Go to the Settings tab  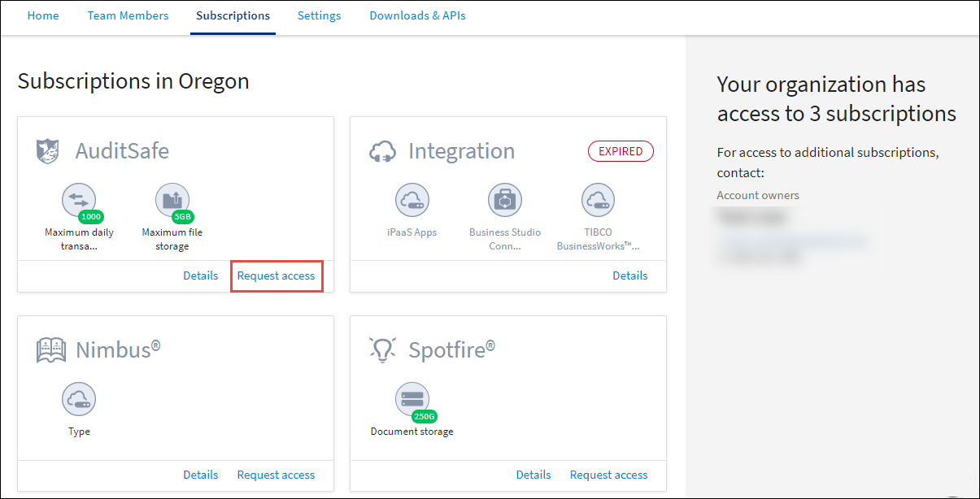tap(319, 15)
